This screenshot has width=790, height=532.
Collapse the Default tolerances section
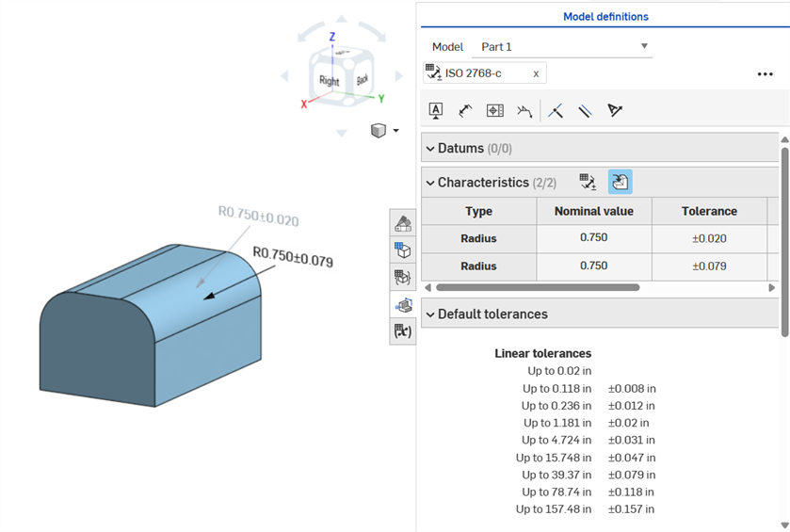(x=430, y=314)
